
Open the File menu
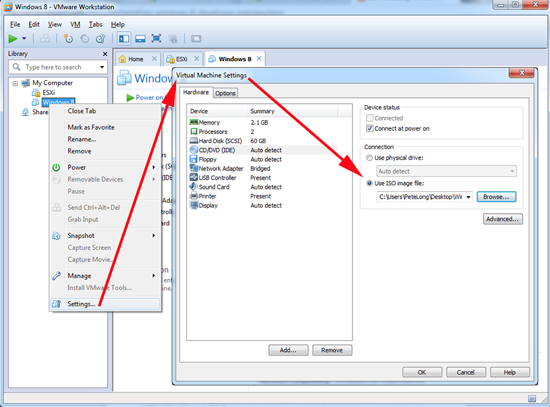tap(15, 24)
